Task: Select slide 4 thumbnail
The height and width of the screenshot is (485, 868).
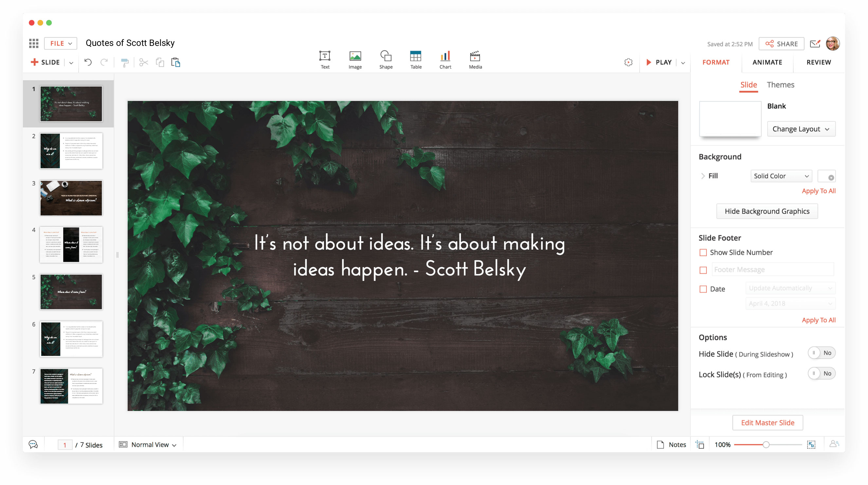Action: point(71,244)
